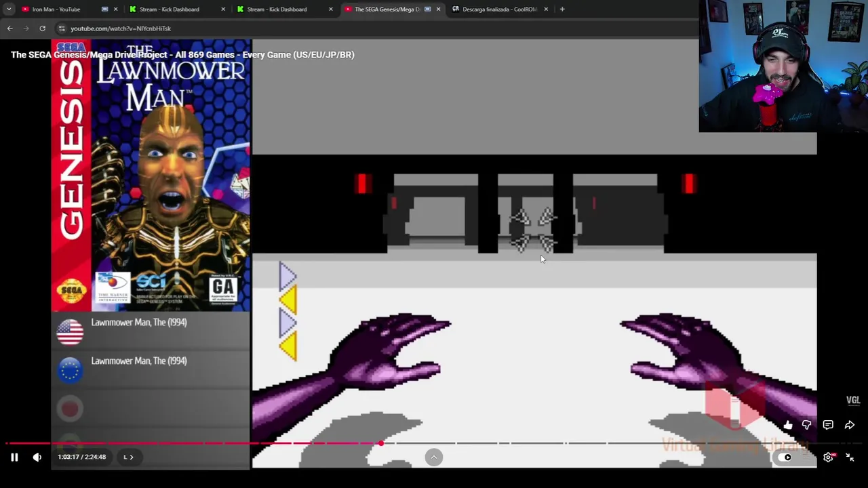The image size is (868, 488).
Task: Toggle the autoplay switch
Action: click(784, 457)
